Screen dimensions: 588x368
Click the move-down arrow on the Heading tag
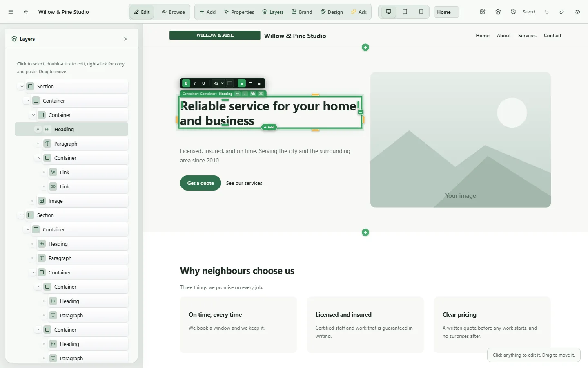point(245,94)
